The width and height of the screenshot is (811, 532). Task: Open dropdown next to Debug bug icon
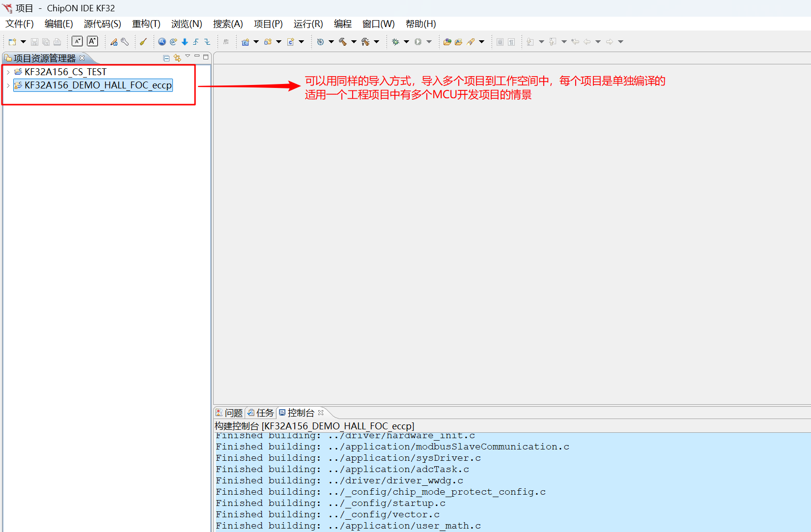click(x=406, y=42)
